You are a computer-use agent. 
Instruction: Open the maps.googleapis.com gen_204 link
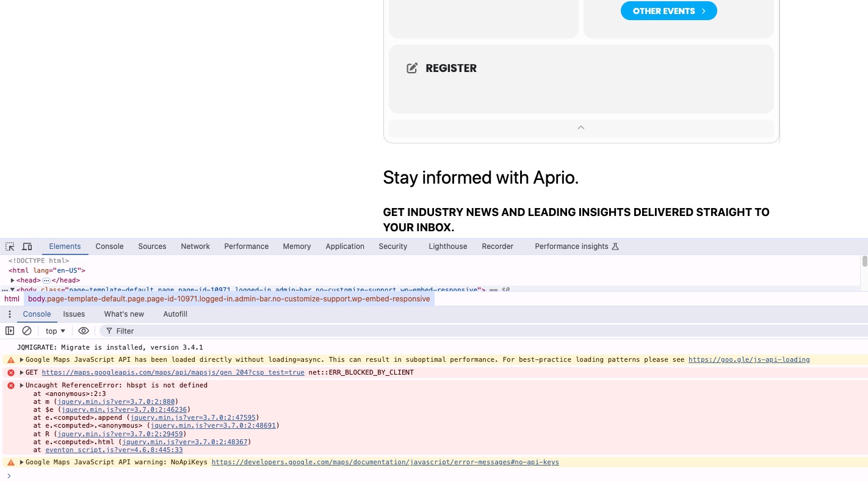[x=173, y=373]
